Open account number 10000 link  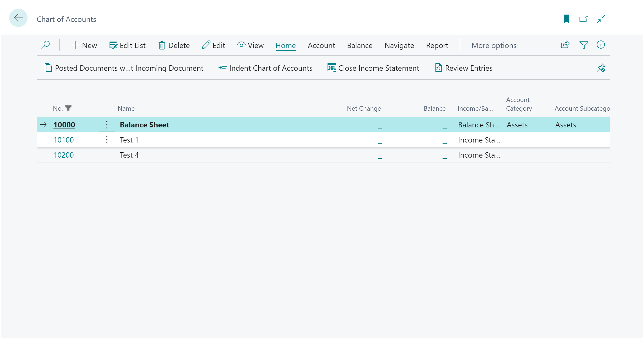tap(64, 125)
